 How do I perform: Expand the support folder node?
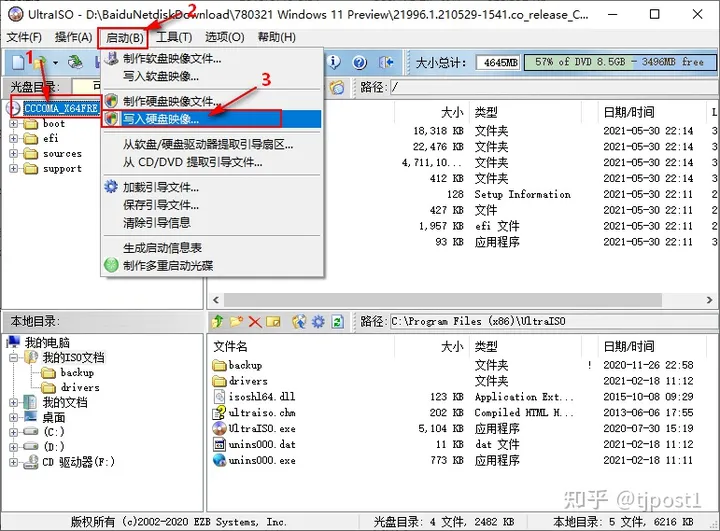(x=13, y=168)
